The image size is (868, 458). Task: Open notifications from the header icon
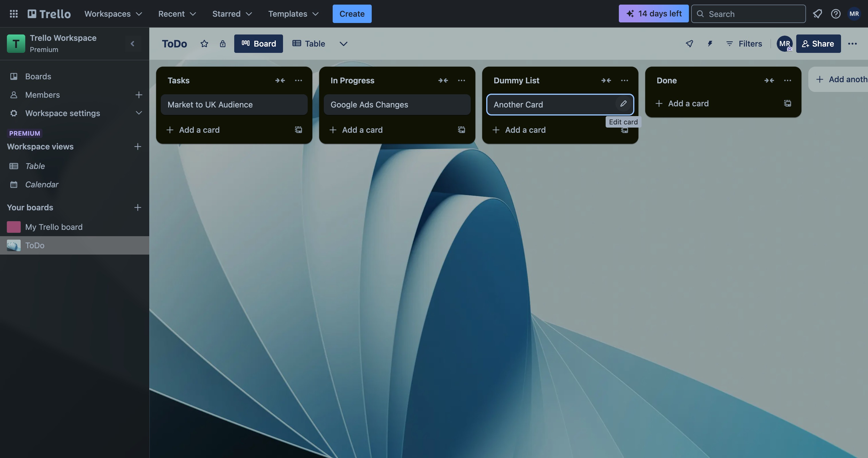click(817, 14)
